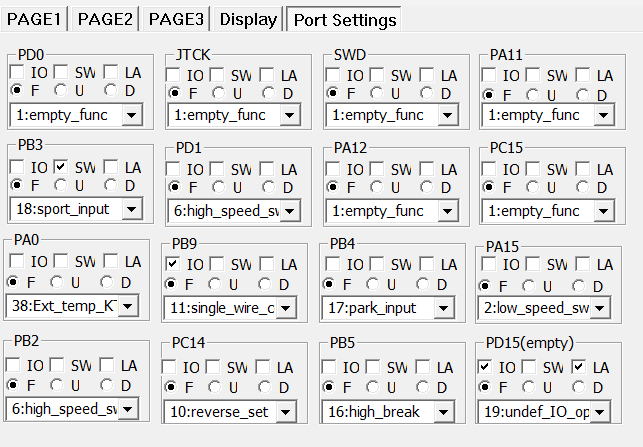The image size is (643, 447).
Task: Expand the PB5 high_break dropdown list
Action: pyautogui.click(x=442, y=411)
